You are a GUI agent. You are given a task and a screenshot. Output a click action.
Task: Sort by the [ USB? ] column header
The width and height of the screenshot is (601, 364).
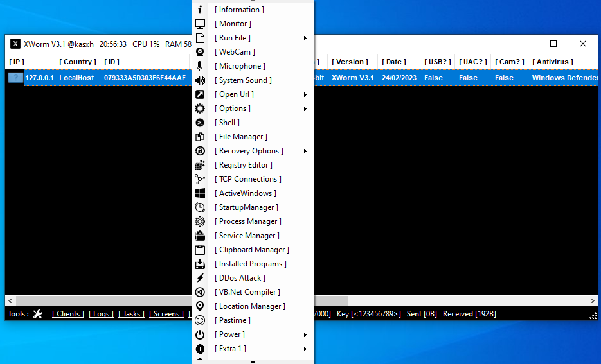point(437,62)
